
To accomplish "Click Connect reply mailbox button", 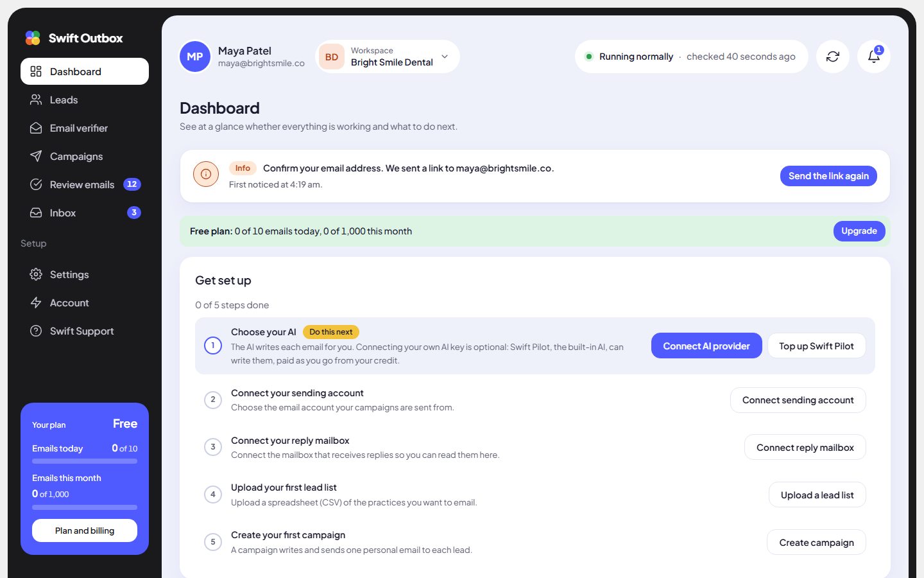I will (805, 448).
